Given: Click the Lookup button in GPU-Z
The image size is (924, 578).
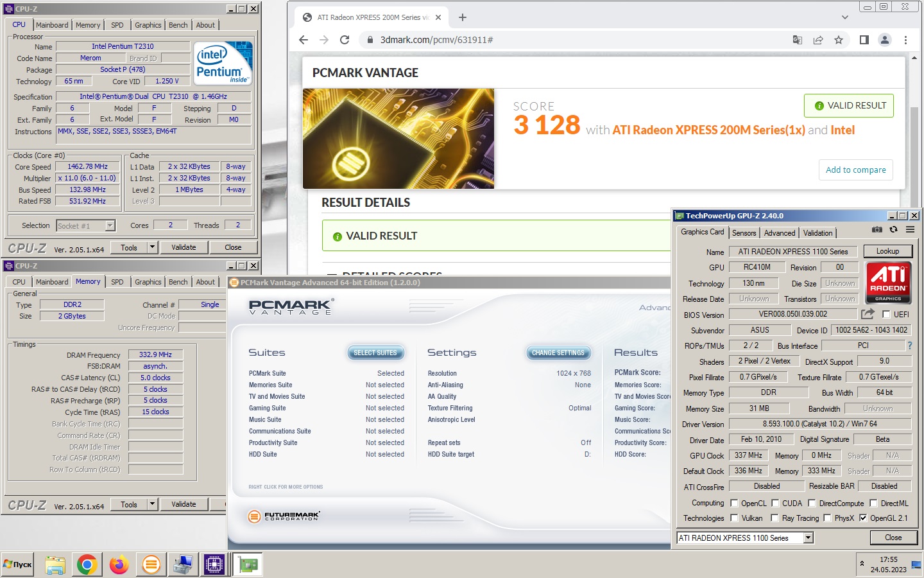Looking at the screenshot, I should click(x=888, y=251).
